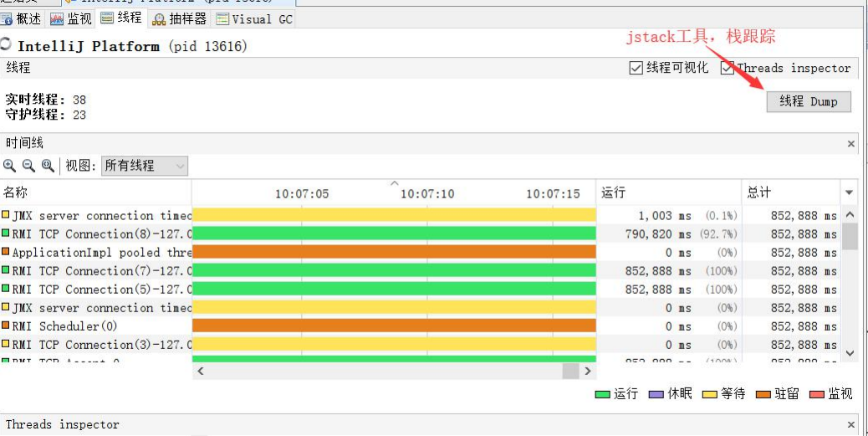Click the green bar of RMI TCP Connection(7)
The height and width of the screenshot is (436, 868).
394,271
